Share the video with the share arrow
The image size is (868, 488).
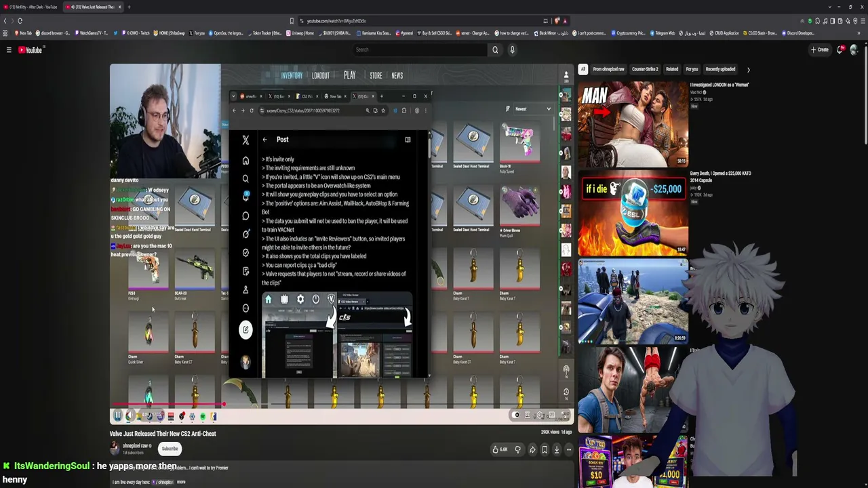pyautogui.click(x=532, y=449)
